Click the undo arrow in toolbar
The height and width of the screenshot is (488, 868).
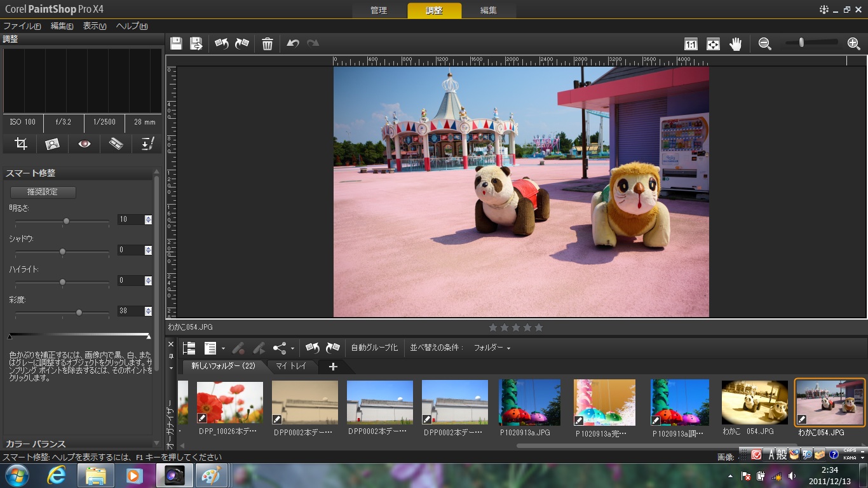click(x=292, y=44)
